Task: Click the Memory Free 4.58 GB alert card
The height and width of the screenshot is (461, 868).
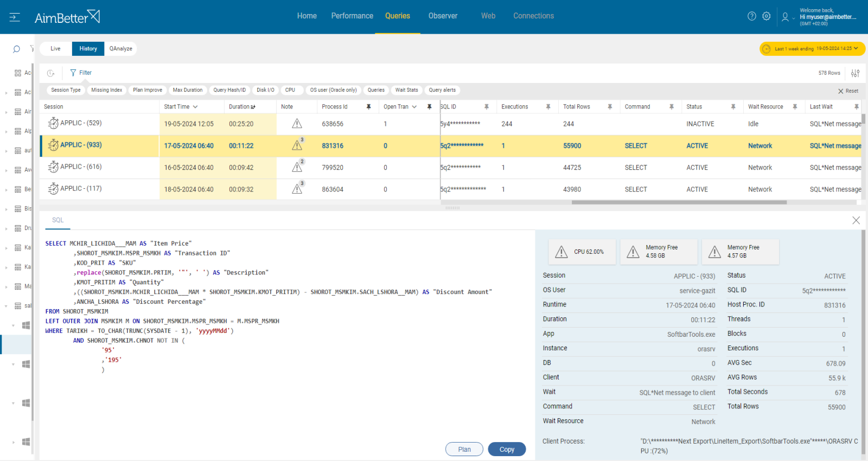Action: (x=659, y=252)
